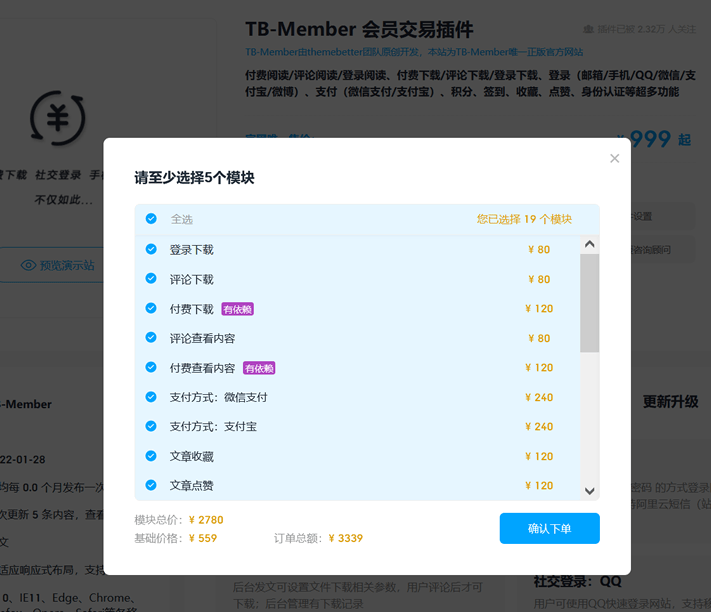
Task: Click the ¥ 120 price of 文章收藏
Action: coord(539,457)
